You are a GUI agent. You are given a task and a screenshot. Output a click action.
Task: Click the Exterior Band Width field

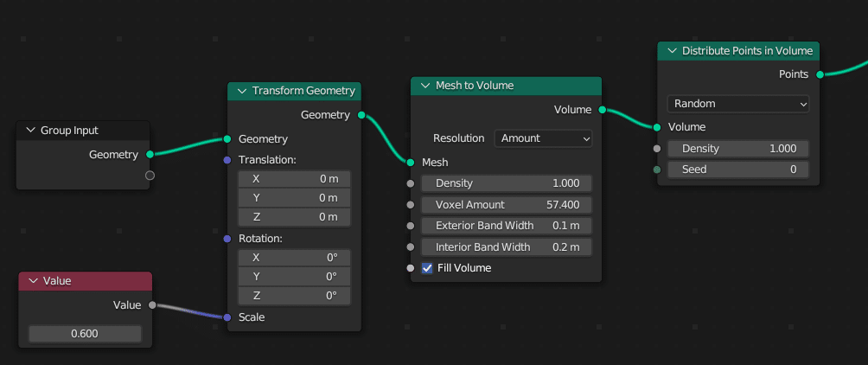[507, 226]
